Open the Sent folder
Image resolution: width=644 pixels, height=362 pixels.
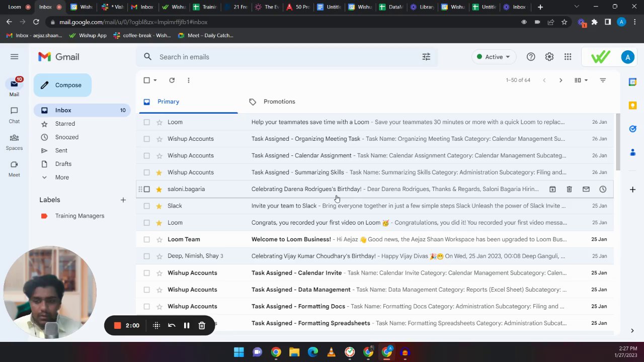click(x=61, y=150)
